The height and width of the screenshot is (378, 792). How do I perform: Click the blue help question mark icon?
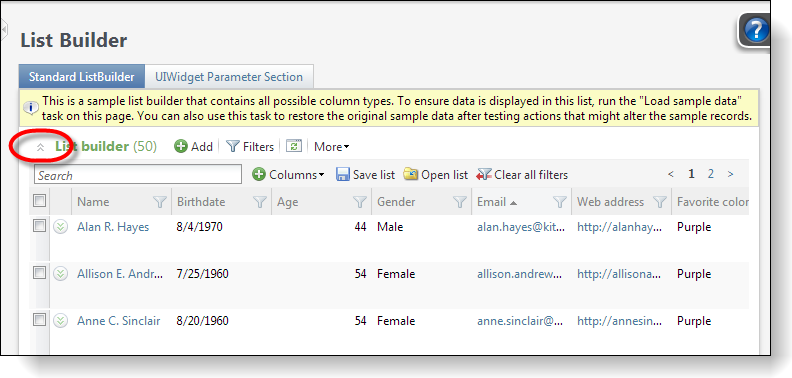click(756, 31)
